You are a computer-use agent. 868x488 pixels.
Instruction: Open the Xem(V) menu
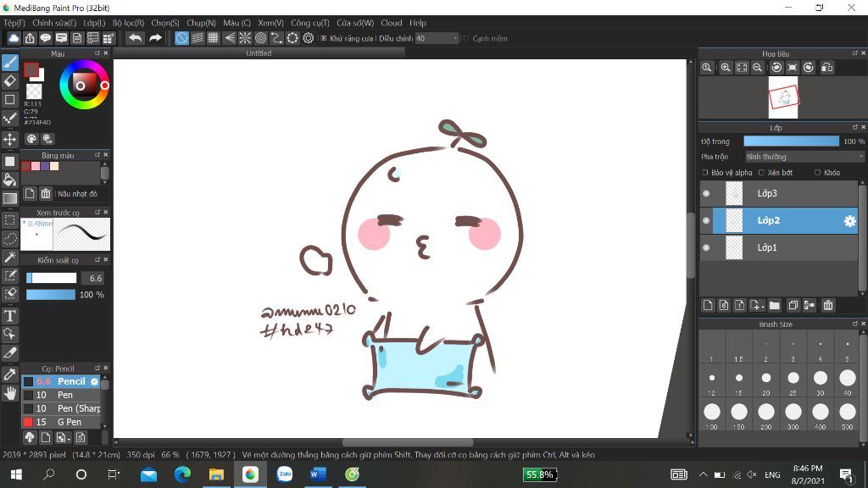click(x=270, y=23)
